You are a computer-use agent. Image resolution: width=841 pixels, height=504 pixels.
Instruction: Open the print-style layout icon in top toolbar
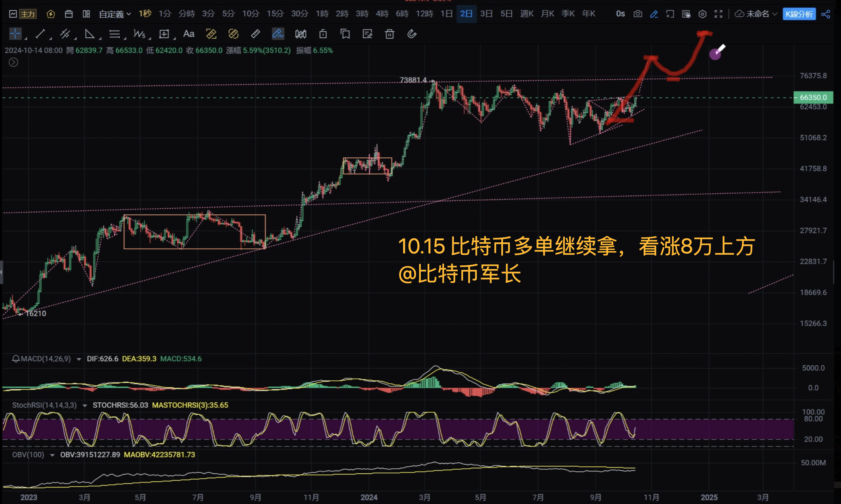tap(69, 14)
